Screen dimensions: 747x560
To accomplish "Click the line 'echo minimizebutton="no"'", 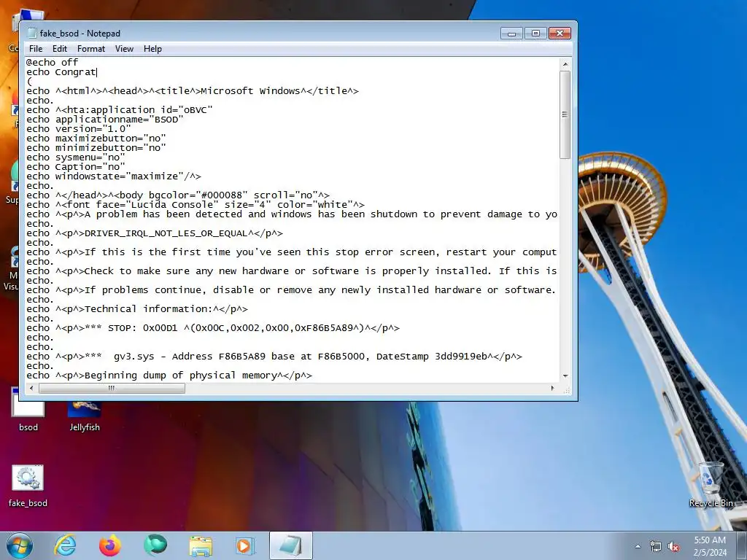I will [96, 147].
